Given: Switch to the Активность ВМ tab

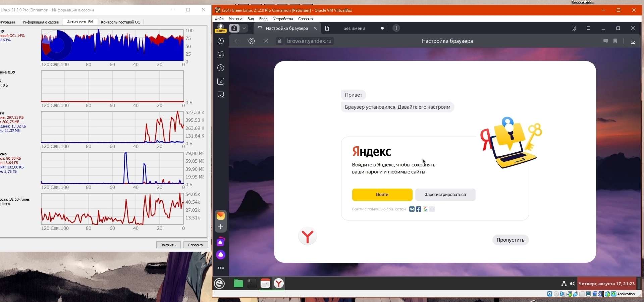Looking at the screenshot, I should [80, 22].
